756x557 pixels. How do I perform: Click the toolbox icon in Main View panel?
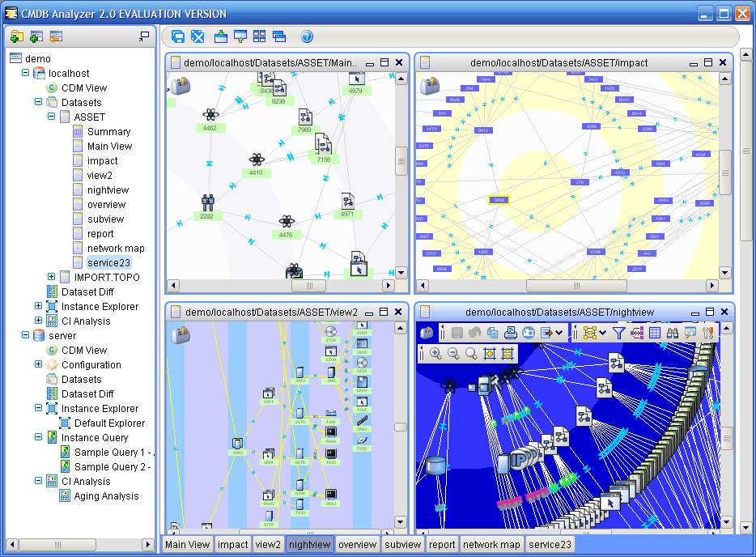click(x=181, y=85)
